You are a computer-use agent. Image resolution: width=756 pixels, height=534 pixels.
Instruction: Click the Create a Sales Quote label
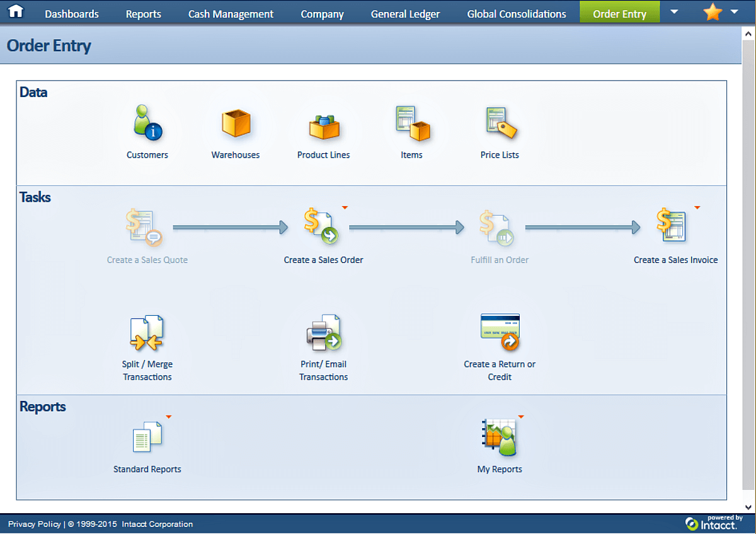tap(147, 260)
